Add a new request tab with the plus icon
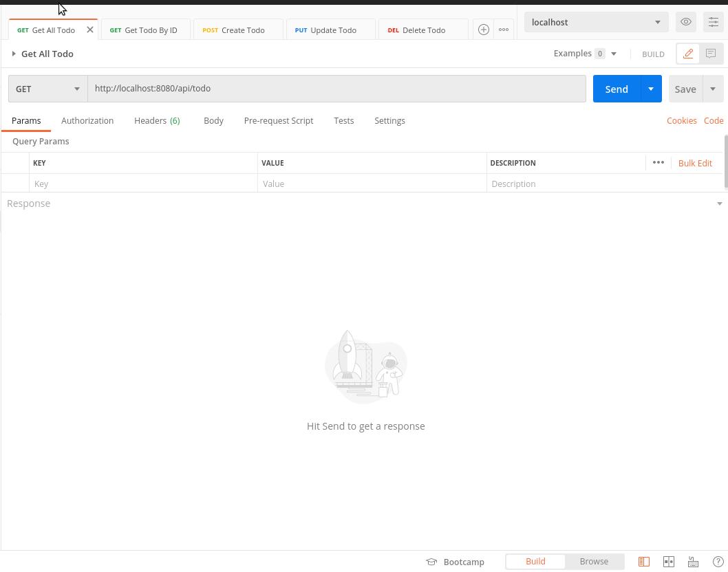728x572 pixels. click(x=484, y=30)
